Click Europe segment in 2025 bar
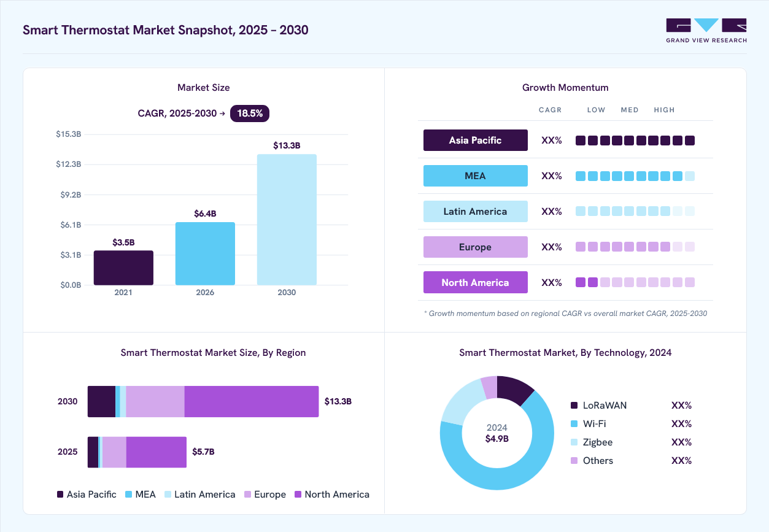Screen dimensions: 769x532 click(114, 452)
